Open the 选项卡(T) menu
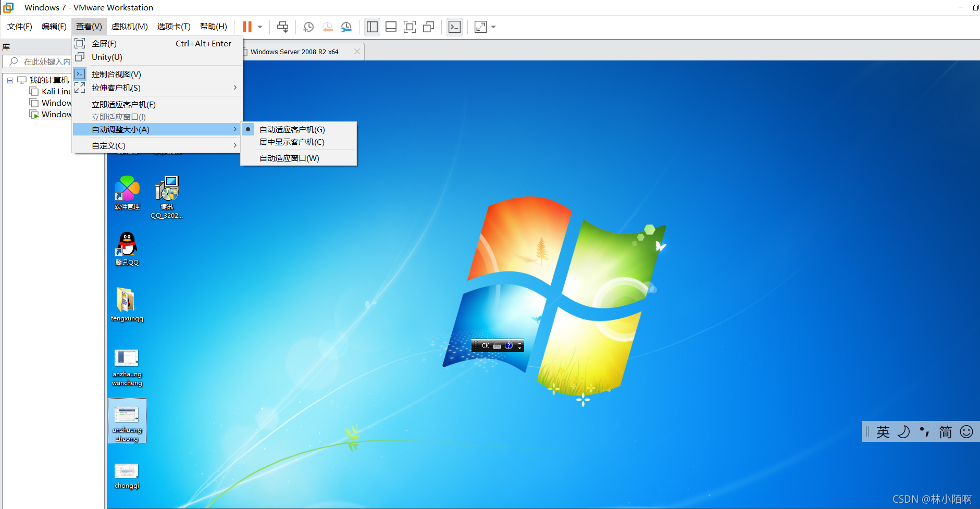This screenshot has height=509, width=980. [x=174, y=27]
